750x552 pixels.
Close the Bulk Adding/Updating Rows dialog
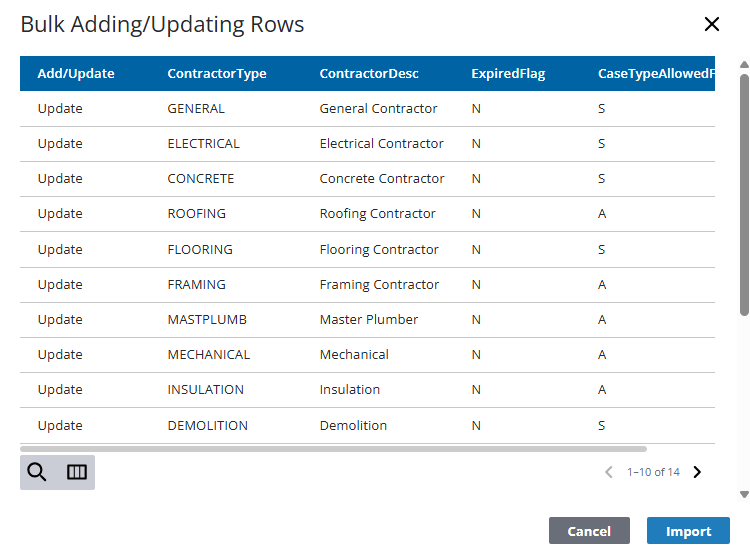click(711, 25)
